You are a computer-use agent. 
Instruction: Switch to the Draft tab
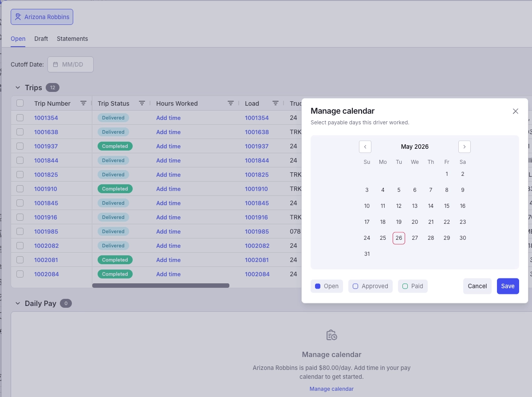41,39
